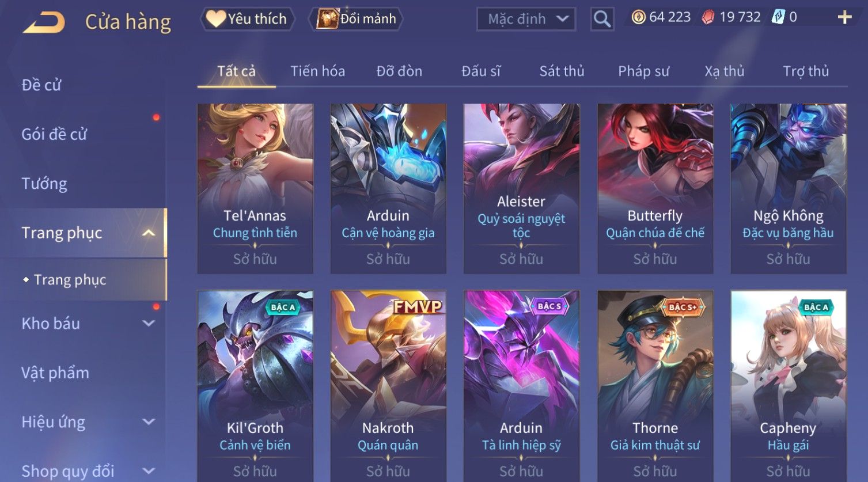Switch to the Sát thủ tab
The height and width of the screenshot is (482, 868).
pos(562,71)
